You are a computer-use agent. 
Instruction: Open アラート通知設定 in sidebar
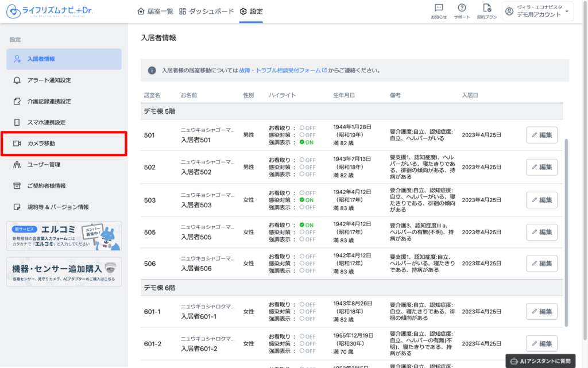[x=49, y=80]
